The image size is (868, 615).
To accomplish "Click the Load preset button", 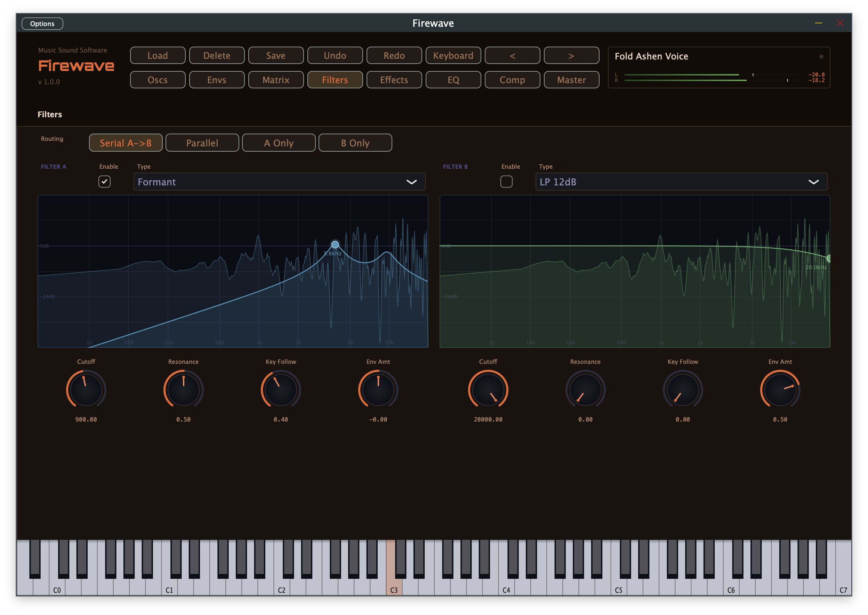I will pyautogui.click(x=158, y=56).
